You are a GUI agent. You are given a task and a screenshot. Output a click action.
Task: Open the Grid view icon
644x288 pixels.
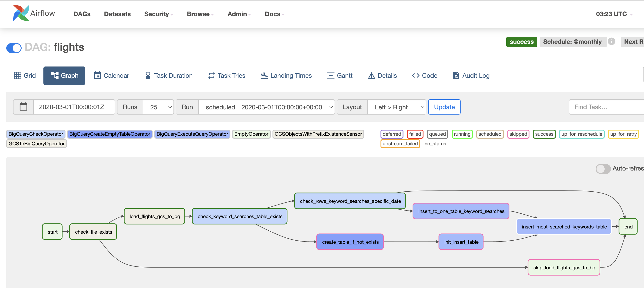coord(18,76)
